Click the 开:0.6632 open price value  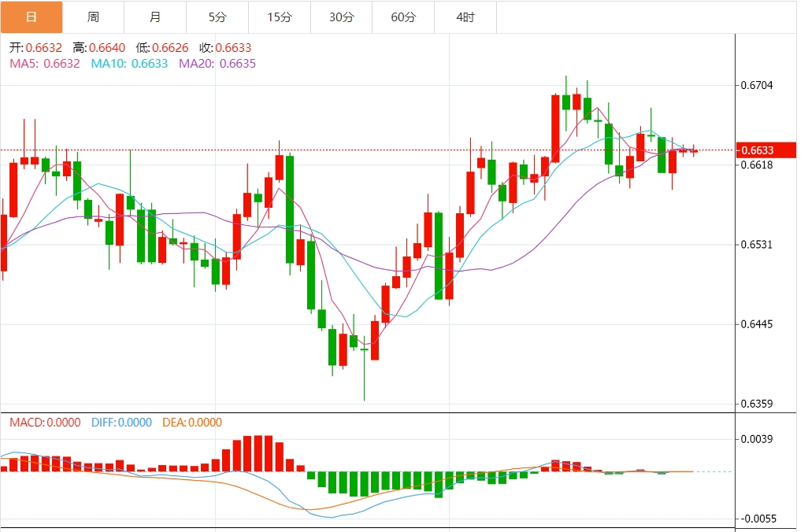tap(35, 48)
